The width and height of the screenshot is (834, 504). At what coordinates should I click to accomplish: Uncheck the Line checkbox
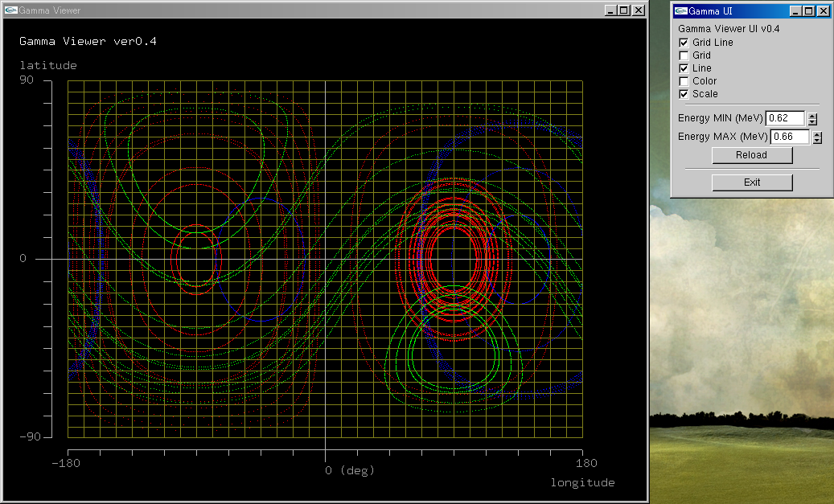tap(684, 68)
